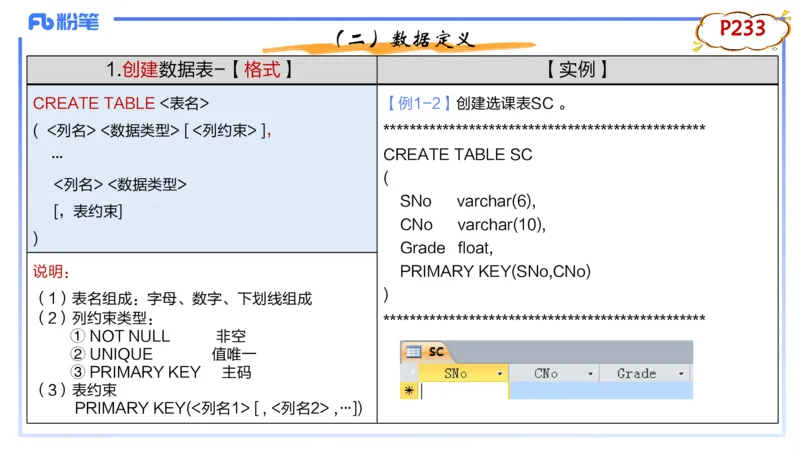Click the P233 page badge
Image resolution: width=800 pixels, height=450 pixels.
(x=742, y=29)
